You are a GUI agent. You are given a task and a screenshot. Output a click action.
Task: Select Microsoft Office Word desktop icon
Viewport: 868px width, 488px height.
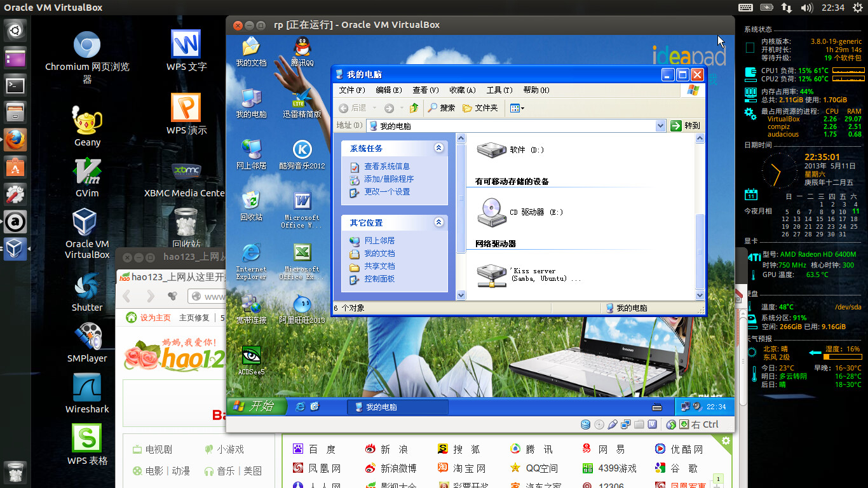[x=302, y=210]
